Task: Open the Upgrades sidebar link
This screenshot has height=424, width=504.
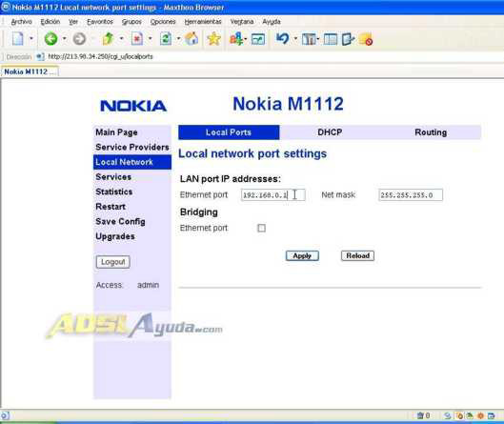Action: pos(115,236)
